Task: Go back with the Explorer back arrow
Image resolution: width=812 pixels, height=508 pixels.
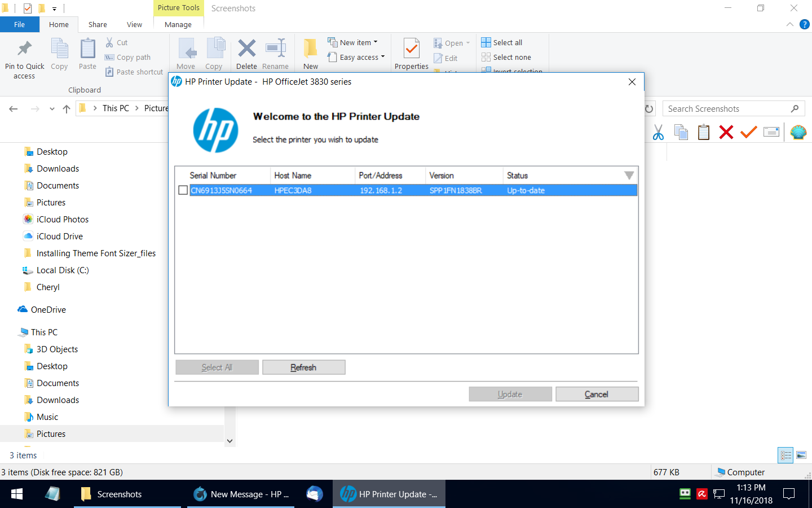Action: (x=14, y=108)
